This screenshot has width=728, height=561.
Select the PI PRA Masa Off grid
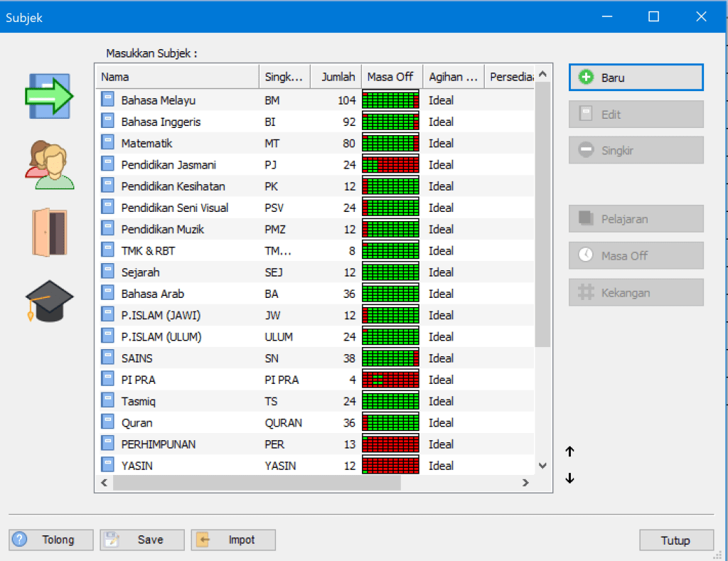coord(390,380)
